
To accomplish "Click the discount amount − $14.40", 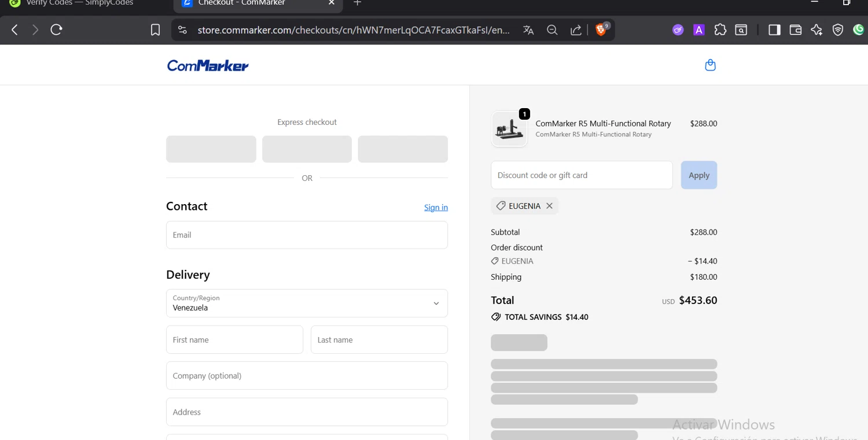I will pyautogui.click(x=703, y=261).
